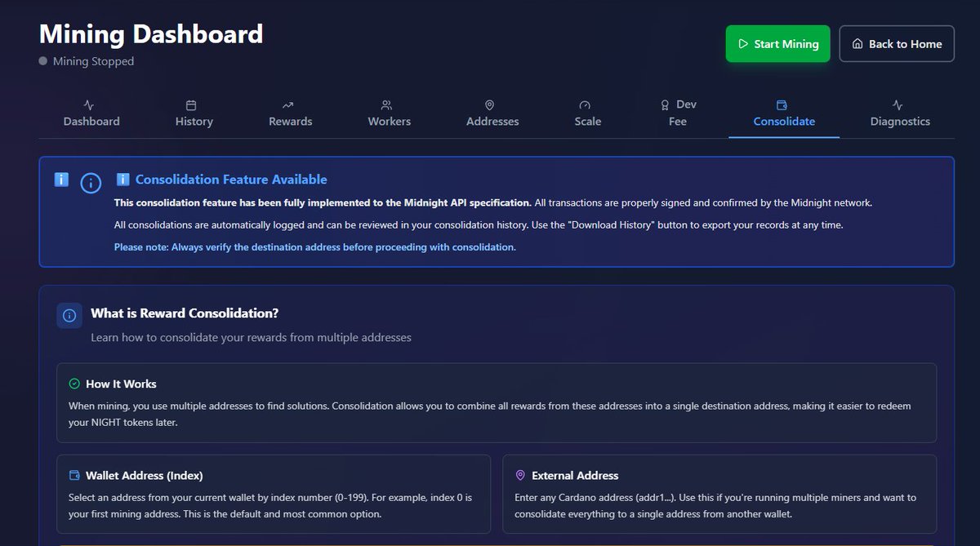Click the Mining Dashboard title
This screenshot has height=546, width=980.
pos(151,34)
